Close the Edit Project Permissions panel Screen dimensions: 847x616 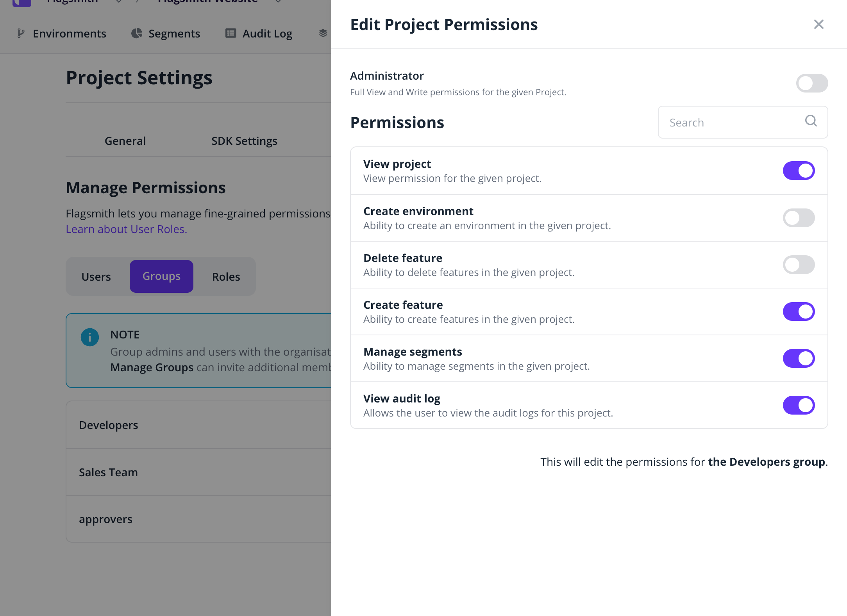818,24
